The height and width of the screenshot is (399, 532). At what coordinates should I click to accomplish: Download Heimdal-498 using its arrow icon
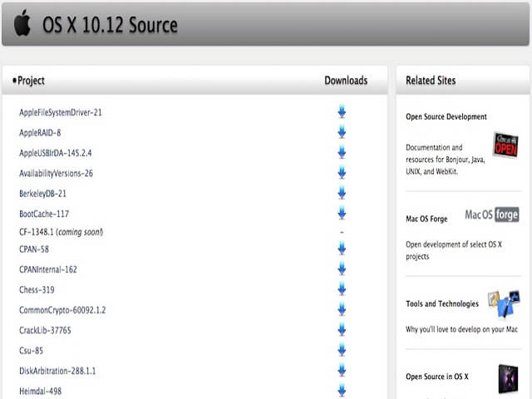pyautogui.click(x=342, y=391)
